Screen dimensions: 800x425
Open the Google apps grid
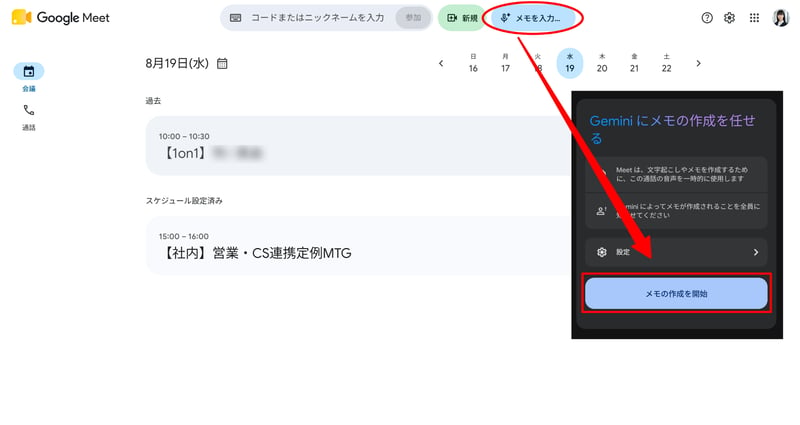point(754,18)
